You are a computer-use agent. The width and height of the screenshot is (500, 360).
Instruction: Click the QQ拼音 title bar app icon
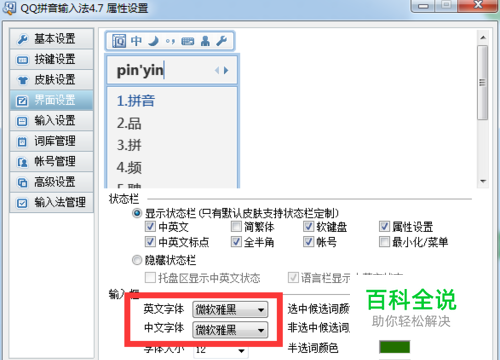(x=9, y=8)
